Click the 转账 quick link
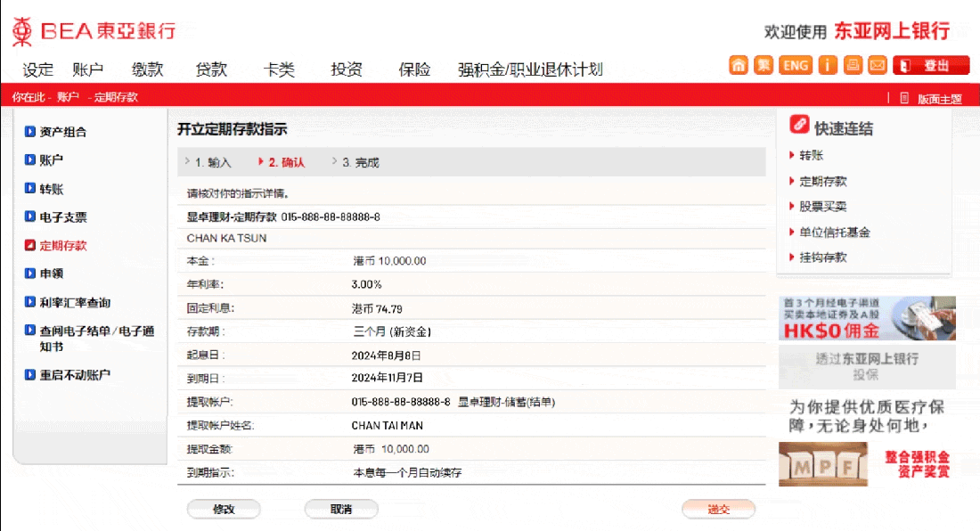The width and height of the screenshot is (980, 531). [x=811, y=155]
